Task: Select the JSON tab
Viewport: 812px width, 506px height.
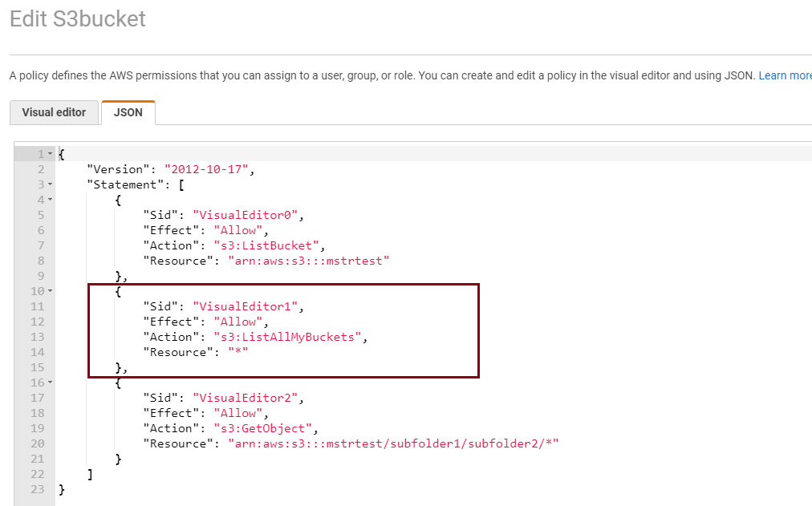Action: tap(128, 112)
